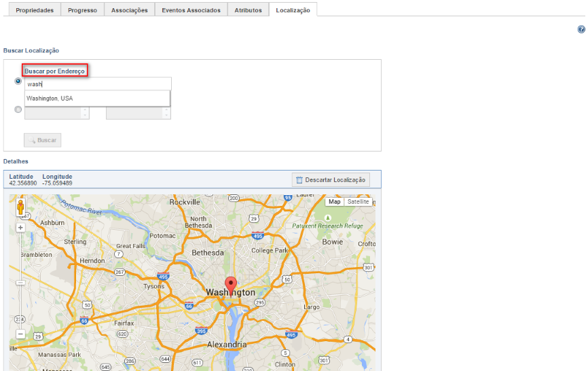
Task: Zoom in with the map plus button
Action: 20,228
